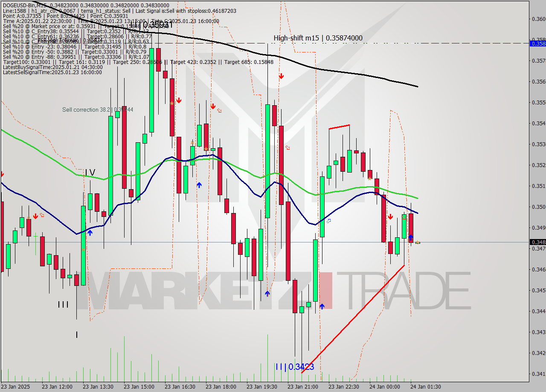Click the 0.360 price axis label

[x=538, y=19]
